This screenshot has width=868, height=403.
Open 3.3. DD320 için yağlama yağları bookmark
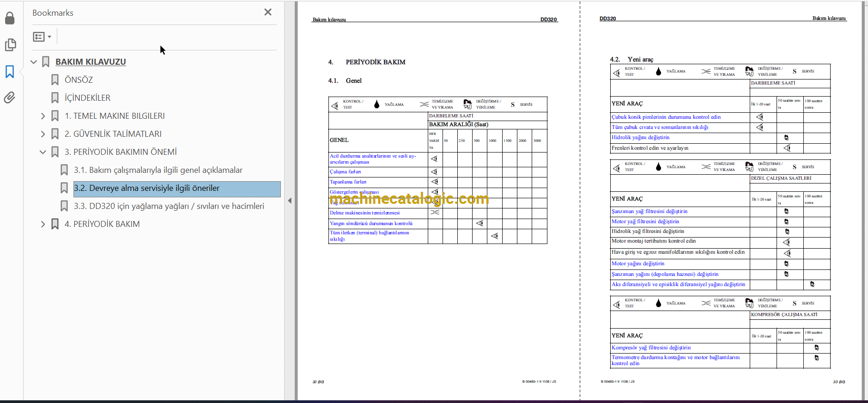(169, 206)
